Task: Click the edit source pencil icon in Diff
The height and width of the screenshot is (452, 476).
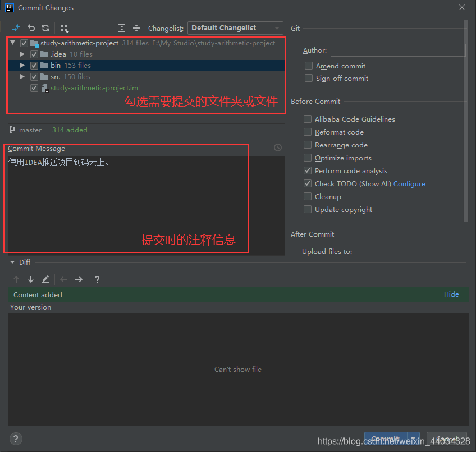Action: [45, 279]
